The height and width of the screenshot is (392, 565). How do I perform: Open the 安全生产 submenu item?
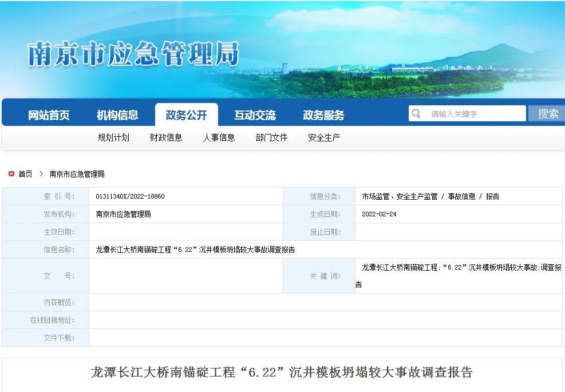323,137
